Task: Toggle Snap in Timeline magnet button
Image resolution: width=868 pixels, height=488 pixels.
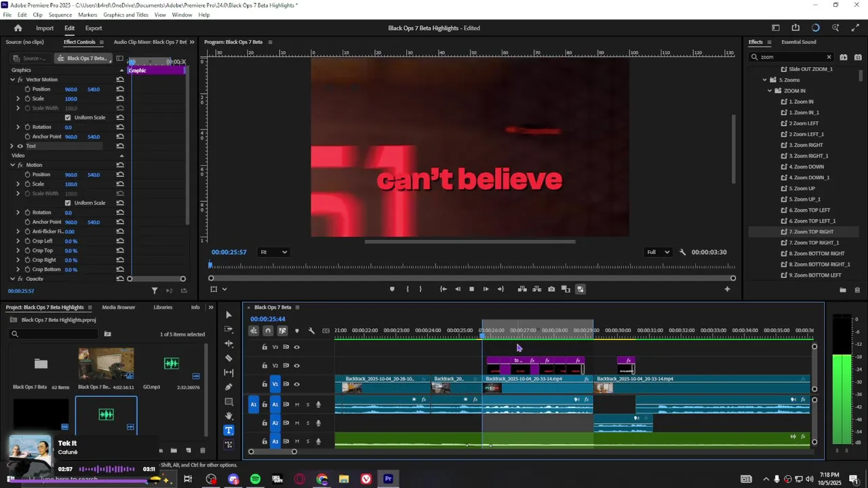Action: (x=268, y=331)
